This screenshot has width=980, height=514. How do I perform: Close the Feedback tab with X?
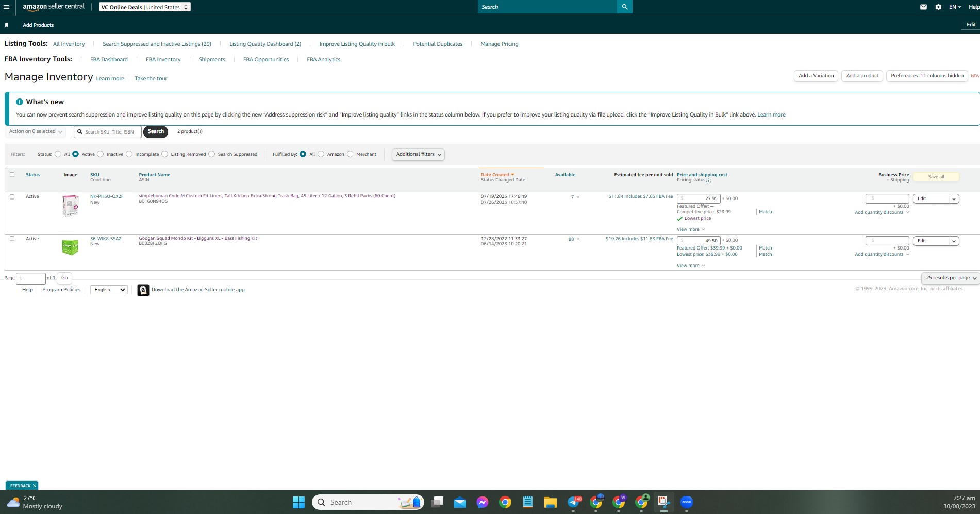click(35, 486)
